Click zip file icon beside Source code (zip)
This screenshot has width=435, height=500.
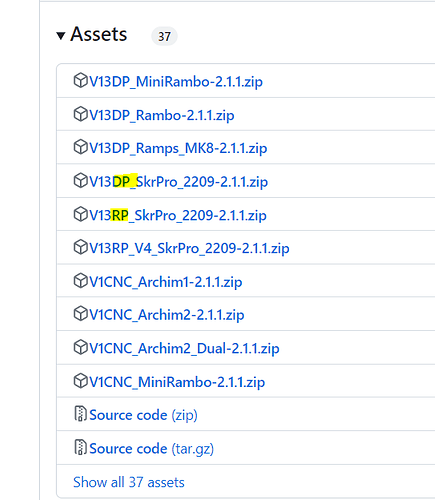[x=80, y=414]
